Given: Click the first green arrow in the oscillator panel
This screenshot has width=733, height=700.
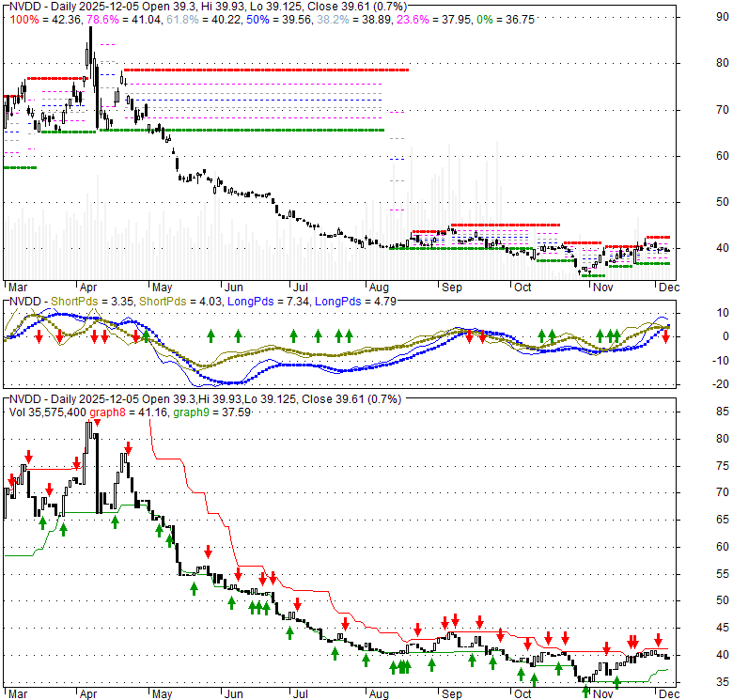Looking at the screenshot, I should 146,335.
